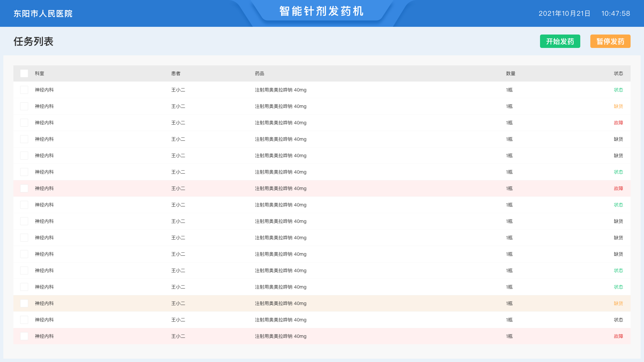Screen dimensions: 644x362
Task: Click the red 故障 status in third row
Action: click(x=618, y=123)
